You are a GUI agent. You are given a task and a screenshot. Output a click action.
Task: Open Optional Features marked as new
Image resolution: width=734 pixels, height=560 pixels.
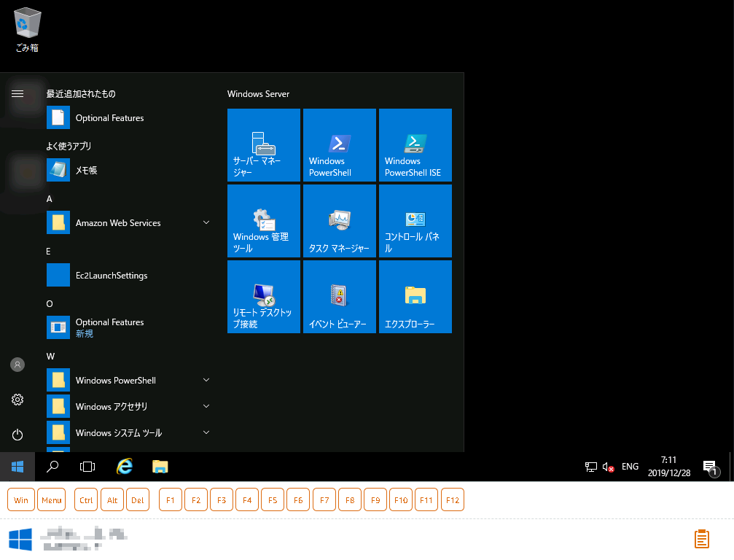point(128,327)
